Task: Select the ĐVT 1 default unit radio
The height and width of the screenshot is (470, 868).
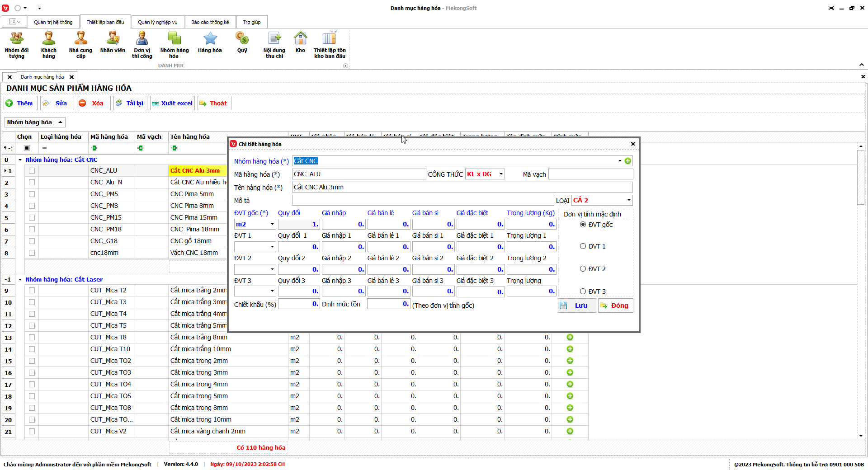Action: point(583,246)
